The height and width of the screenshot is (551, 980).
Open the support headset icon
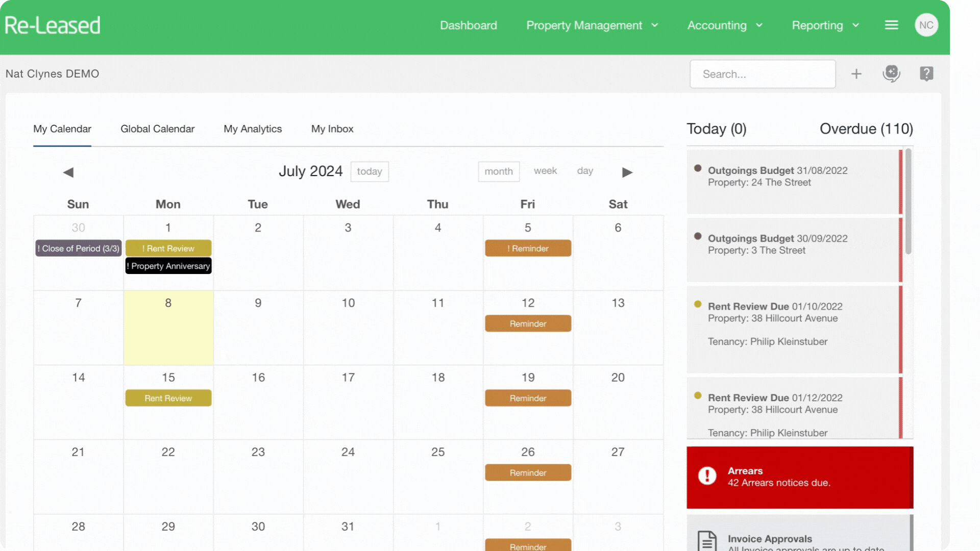pyautogui.click(x=891, y=74)
